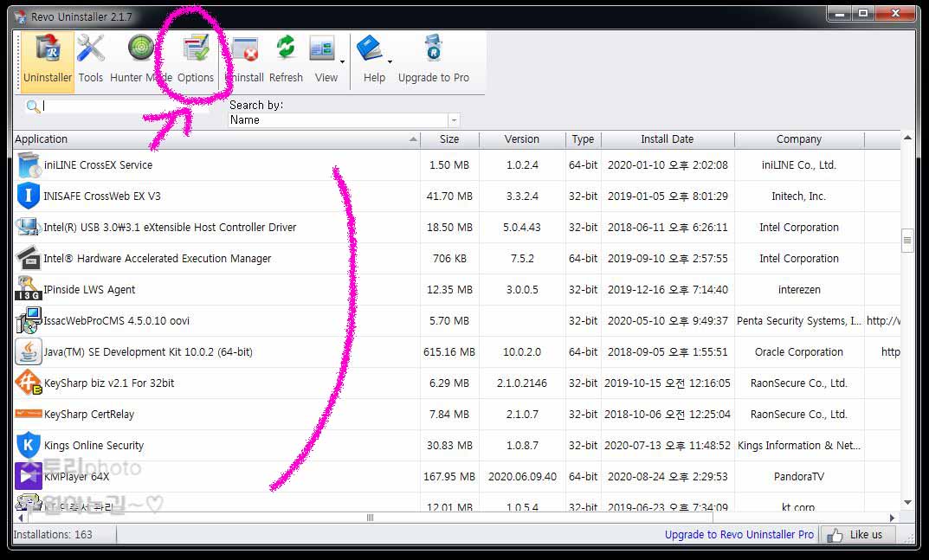Click the vertical scrollbar down arrow
929x560 pixels.
907,503
